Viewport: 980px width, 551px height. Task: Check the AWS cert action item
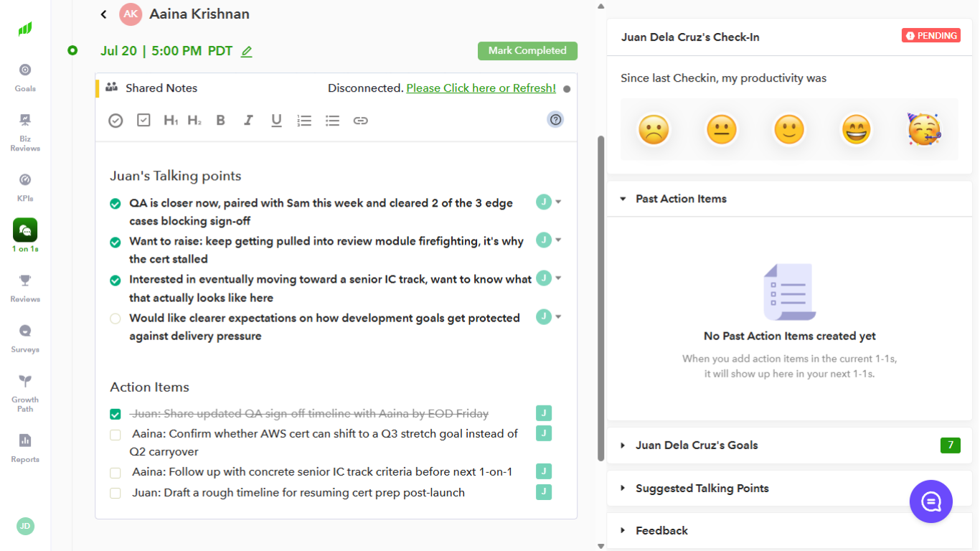pos(115,434)
